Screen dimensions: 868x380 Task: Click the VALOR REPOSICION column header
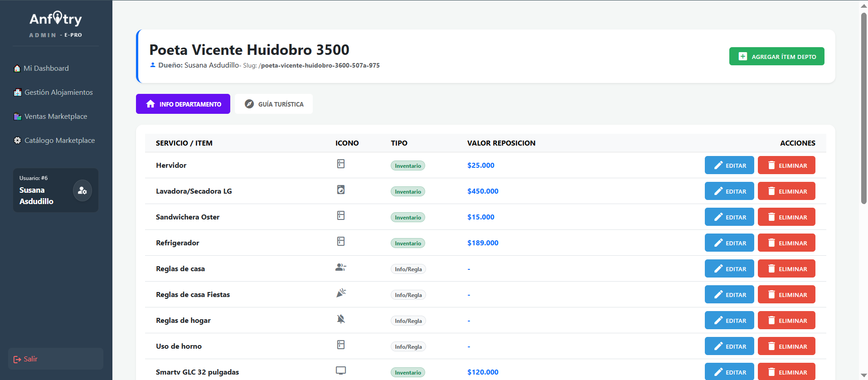pos(501,143)
